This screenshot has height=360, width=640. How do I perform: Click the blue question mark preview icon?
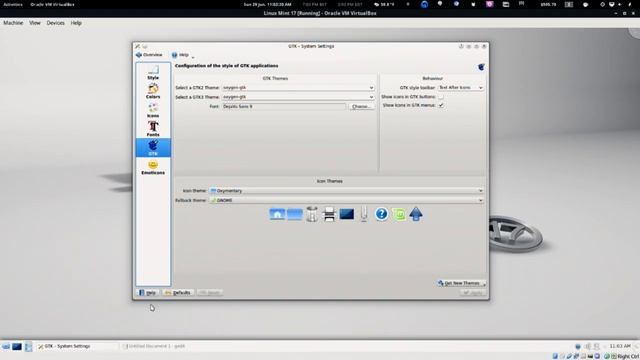coord(381,214)
